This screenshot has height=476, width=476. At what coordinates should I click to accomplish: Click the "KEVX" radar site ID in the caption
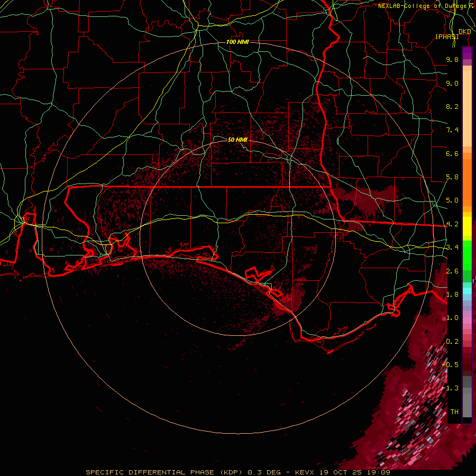(x=306, y=472)
